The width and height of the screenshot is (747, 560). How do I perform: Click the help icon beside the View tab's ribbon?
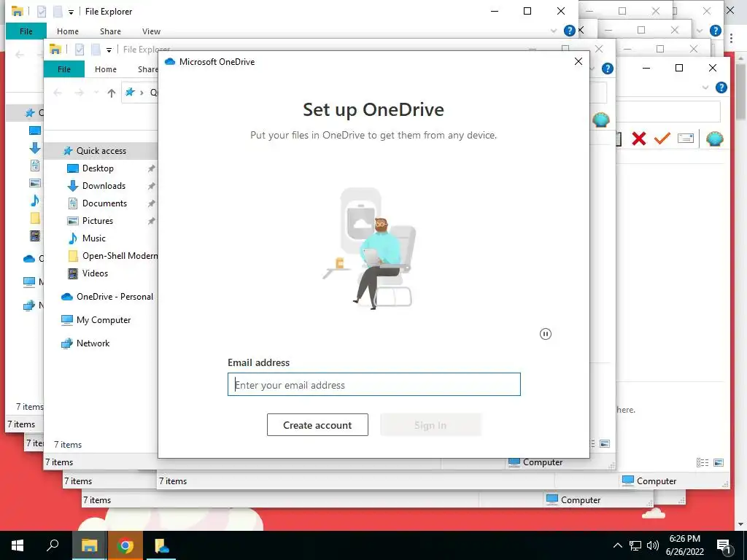pyautogui.click(x=569, y=31)
